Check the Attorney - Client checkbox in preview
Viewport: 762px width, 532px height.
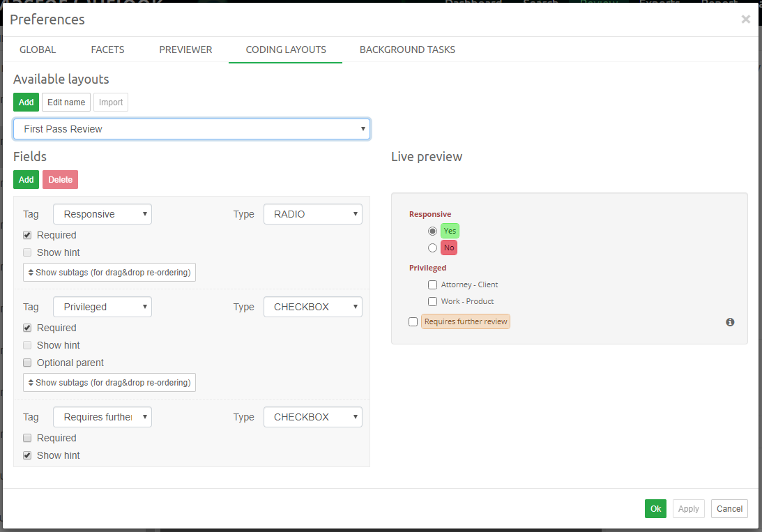coord(432,284)
